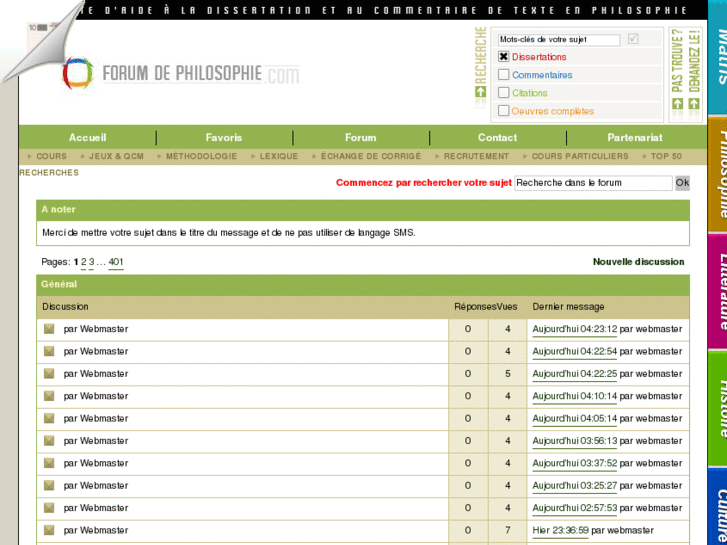727x545 pixels.
Task: Check the Commentaires checkbox
Action: pyautogui.click(x=504, y=74)
